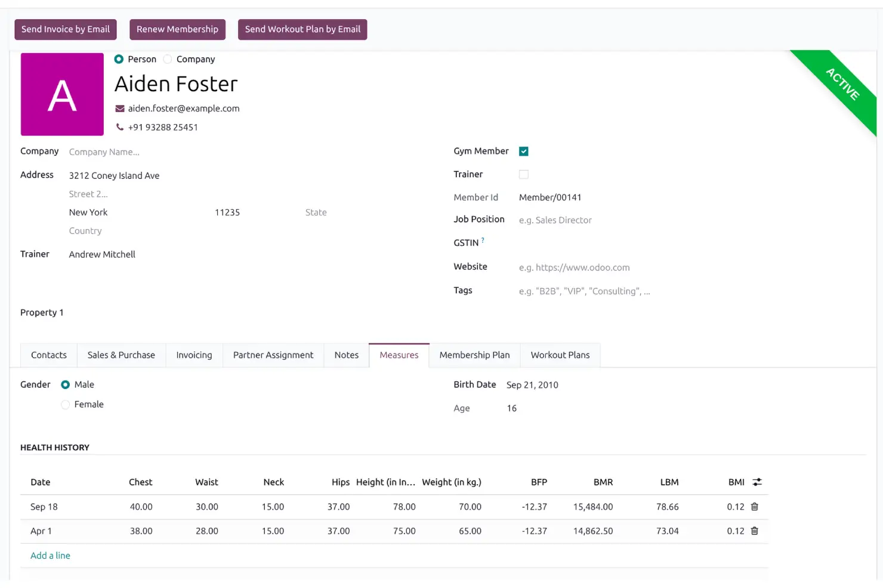Click the email envelope icon
883x588 pixels.
click(120, 109)
